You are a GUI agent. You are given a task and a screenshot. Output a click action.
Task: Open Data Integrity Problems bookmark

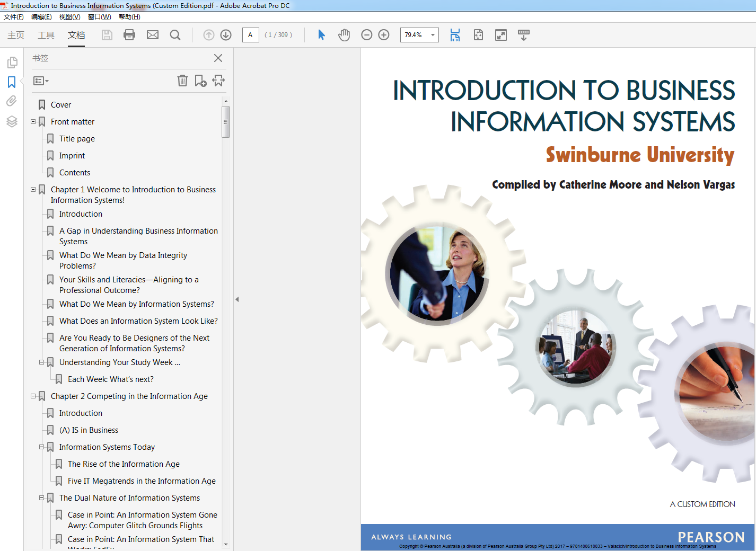[123, 261]
